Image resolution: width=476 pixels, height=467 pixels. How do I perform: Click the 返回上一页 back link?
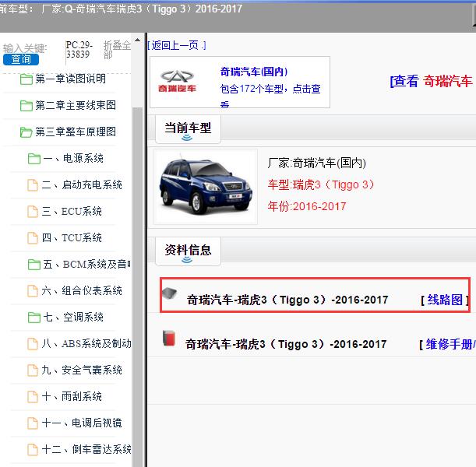click(177, 45)
